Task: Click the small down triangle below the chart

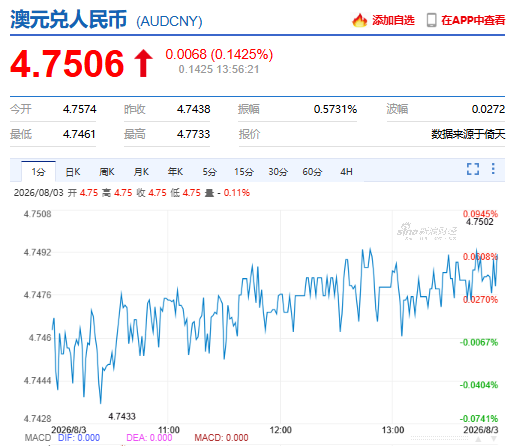Action: pyautogui.click(x=494, y=439)
